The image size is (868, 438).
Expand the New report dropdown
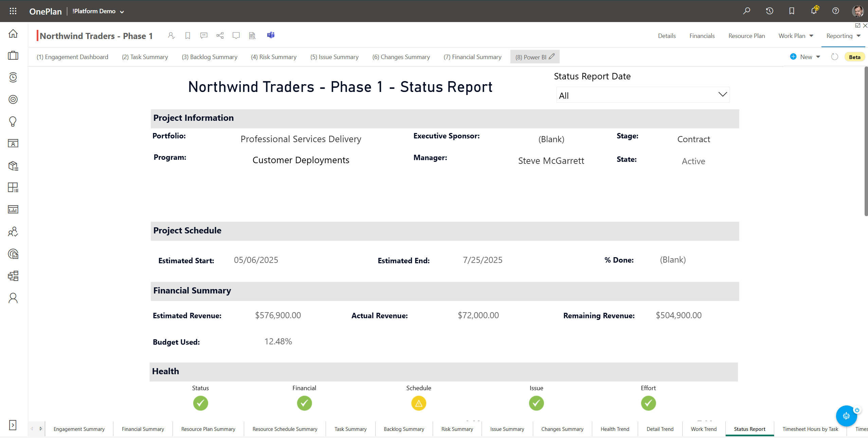coord(818,57)
